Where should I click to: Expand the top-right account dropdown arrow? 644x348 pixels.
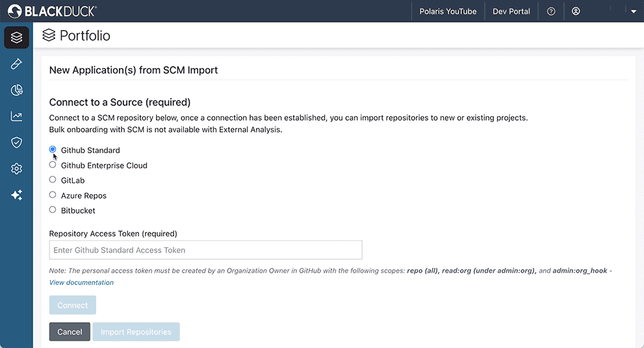(634, 12)
